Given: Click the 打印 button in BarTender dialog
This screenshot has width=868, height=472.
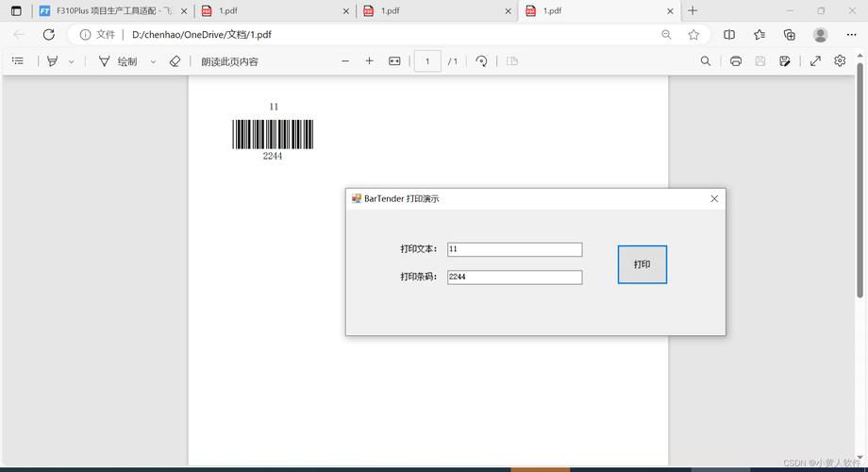Looking at the screenshot, I should click(643, 264).
